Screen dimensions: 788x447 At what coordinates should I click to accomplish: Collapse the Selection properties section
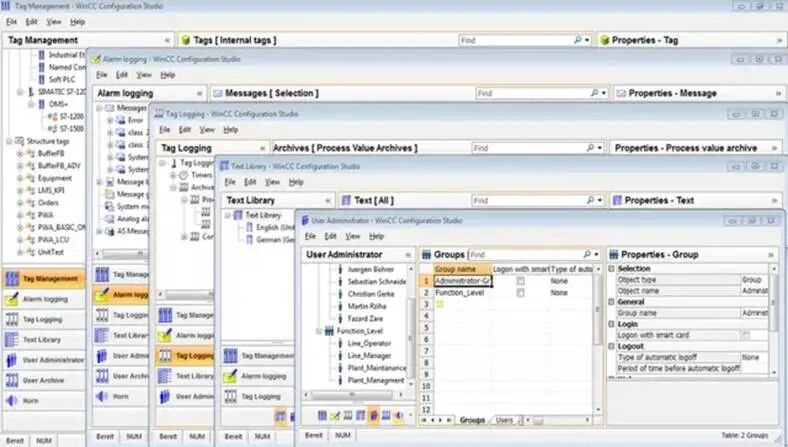612,269
